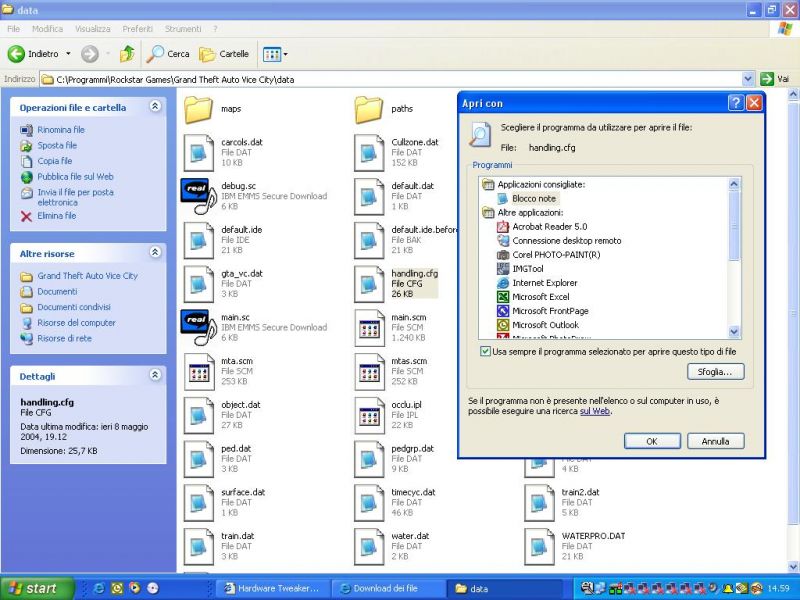
Task: Click Annulla to cancel the dialog
Action: pyautogui.click(x=715, y=441)
